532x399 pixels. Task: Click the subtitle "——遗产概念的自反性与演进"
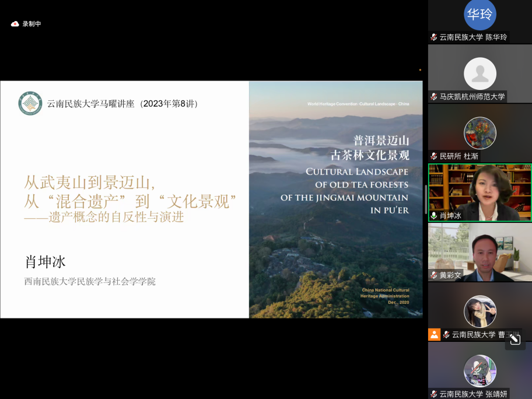click(x=104, y=217)
